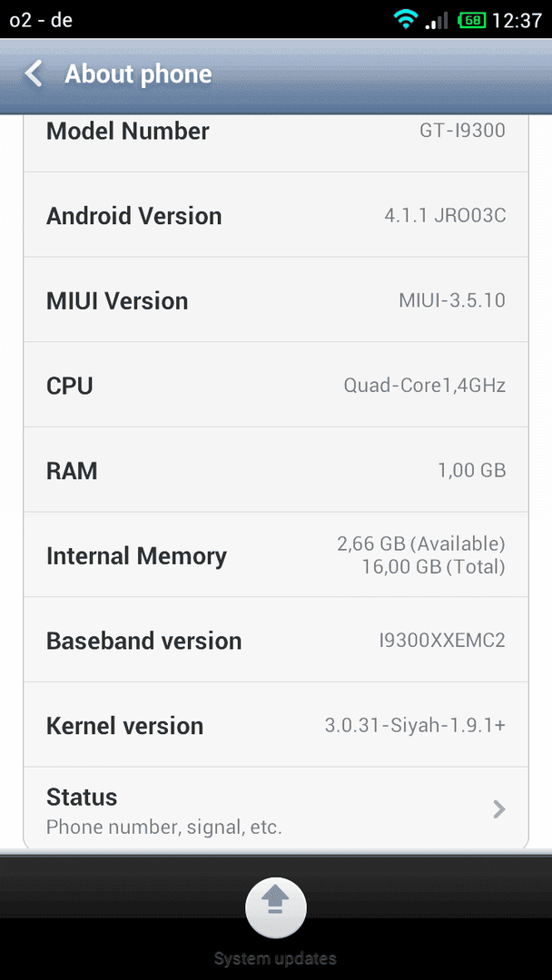Tap the CPU Quad-Core row
Image resolution: width=552 pixels, height=980 pixels.
pos(276,385)
